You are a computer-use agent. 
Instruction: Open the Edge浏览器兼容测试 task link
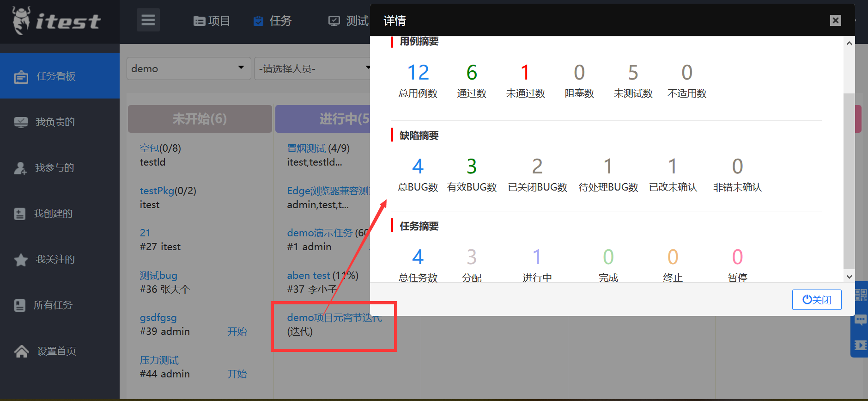tap(328, 191)
